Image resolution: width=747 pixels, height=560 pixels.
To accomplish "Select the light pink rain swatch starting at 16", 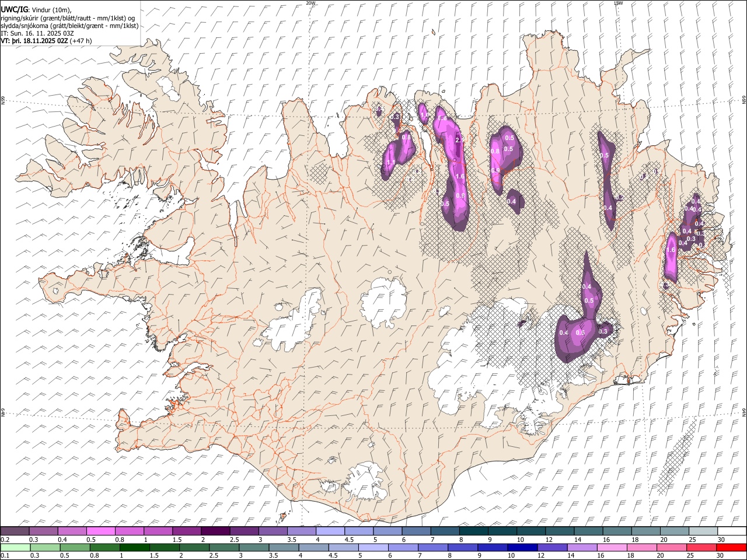I will pyautogui.click(x=611, y=547).
